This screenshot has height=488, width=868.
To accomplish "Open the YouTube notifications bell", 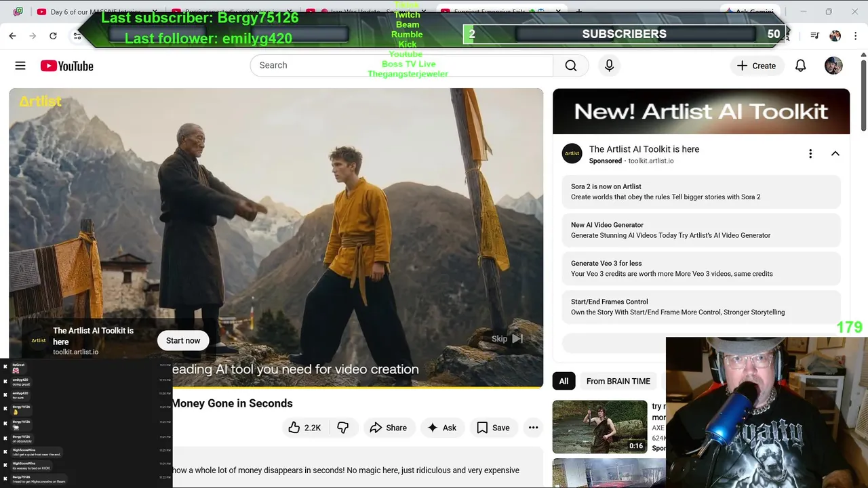I will (x=800, y=66).
